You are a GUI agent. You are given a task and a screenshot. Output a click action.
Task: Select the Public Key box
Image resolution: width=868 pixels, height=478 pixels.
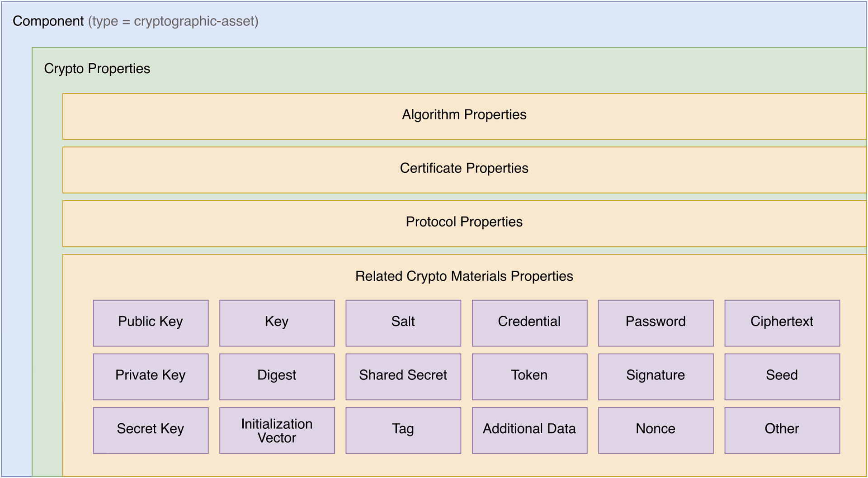(x=151, y=322)
